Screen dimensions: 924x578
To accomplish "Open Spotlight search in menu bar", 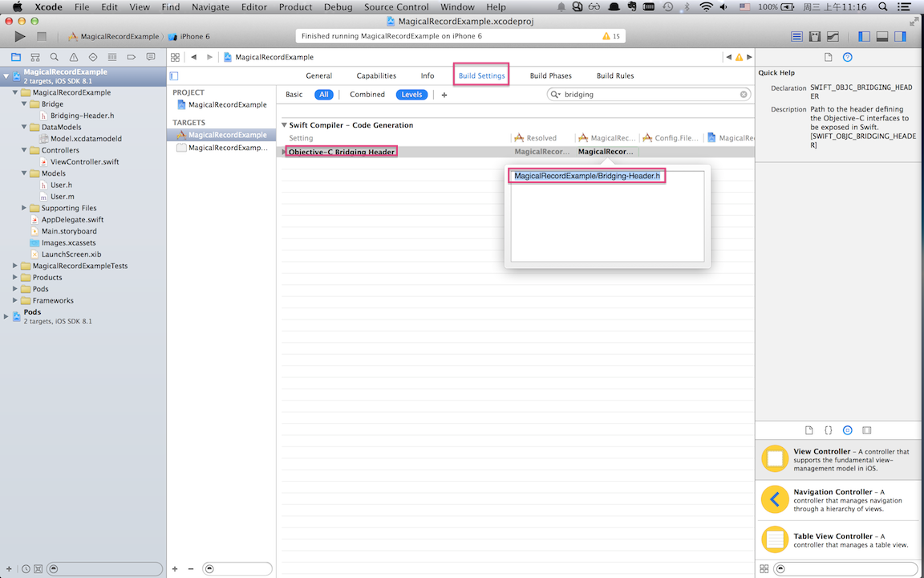I will (883, 7).
